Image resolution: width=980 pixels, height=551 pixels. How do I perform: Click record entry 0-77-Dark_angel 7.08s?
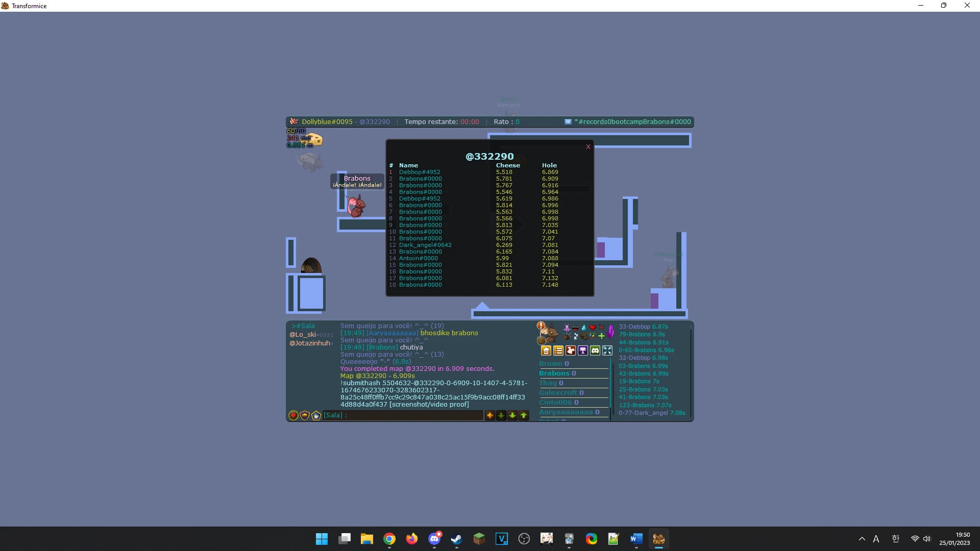coord(652,413)
